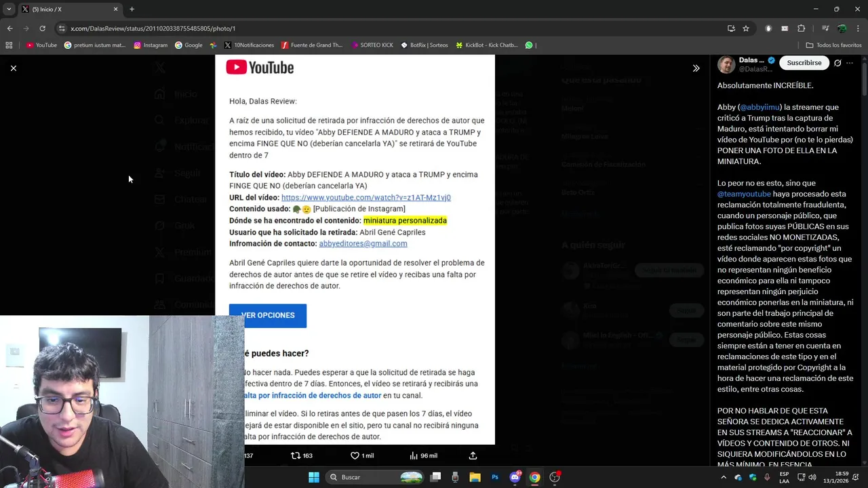Viewport: 868px width, 488px height.
Task: Open the install/cast icon in the address bar
Action: tap(731, 28)
